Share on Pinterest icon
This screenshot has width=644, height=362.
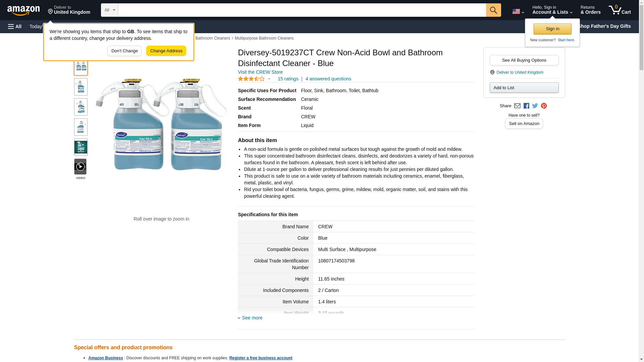544,106
